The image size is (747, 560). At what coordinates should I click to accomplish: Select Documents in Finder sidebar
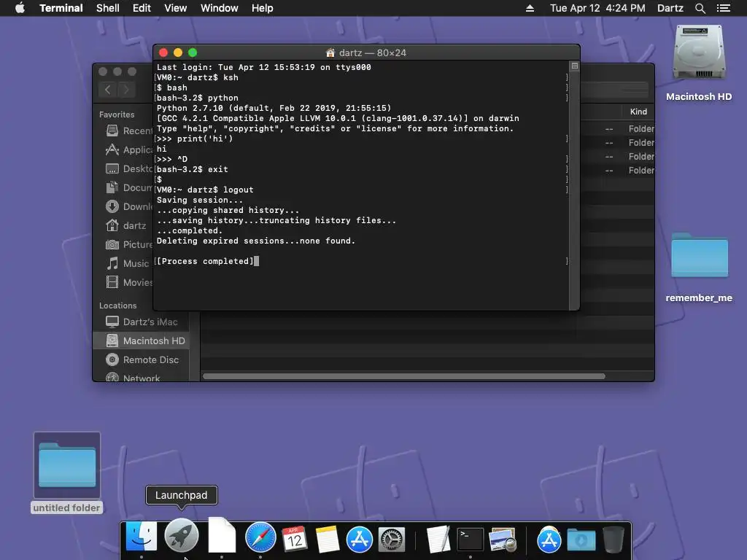128,187
